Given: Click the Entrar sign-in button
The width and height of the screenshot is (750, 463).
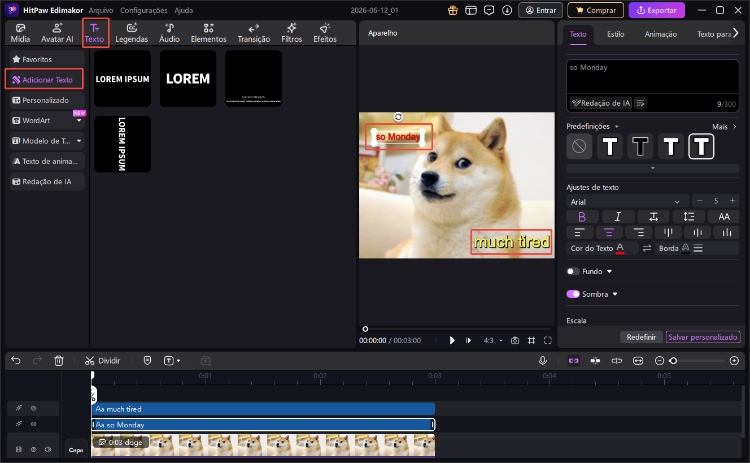Looking at the screenshot, I should pyautogui.click(x=540, y=10).
